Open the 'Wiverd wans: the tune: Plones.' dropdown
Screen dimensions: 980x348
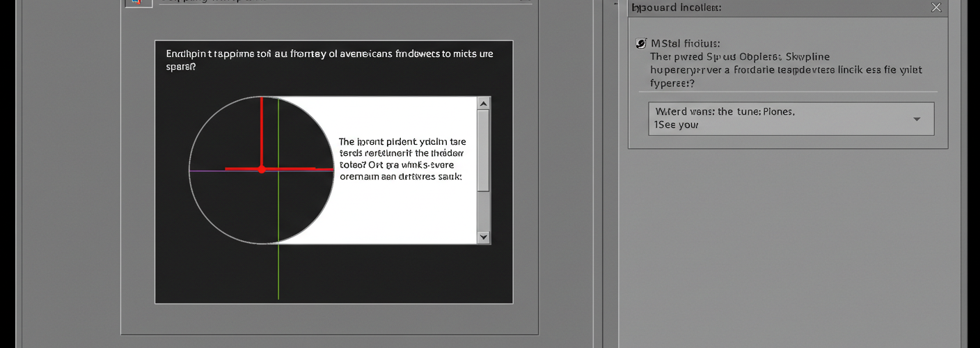coord(791,118)
